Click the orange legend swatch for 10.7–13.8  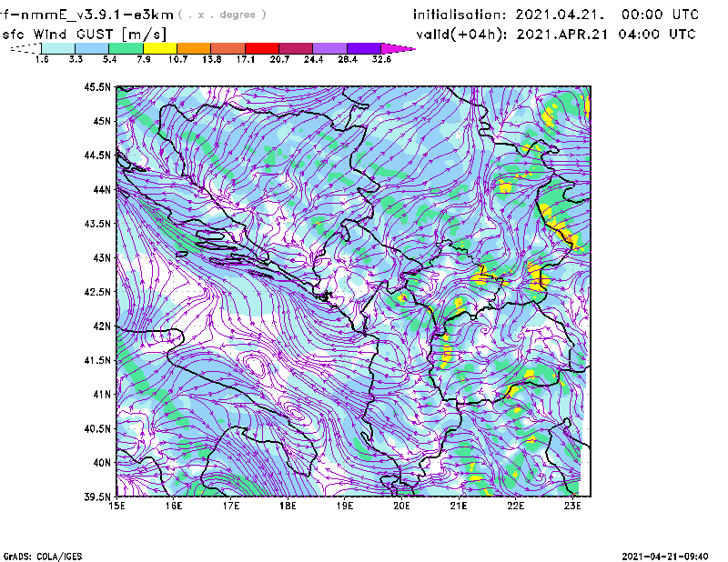click(194, 48)
